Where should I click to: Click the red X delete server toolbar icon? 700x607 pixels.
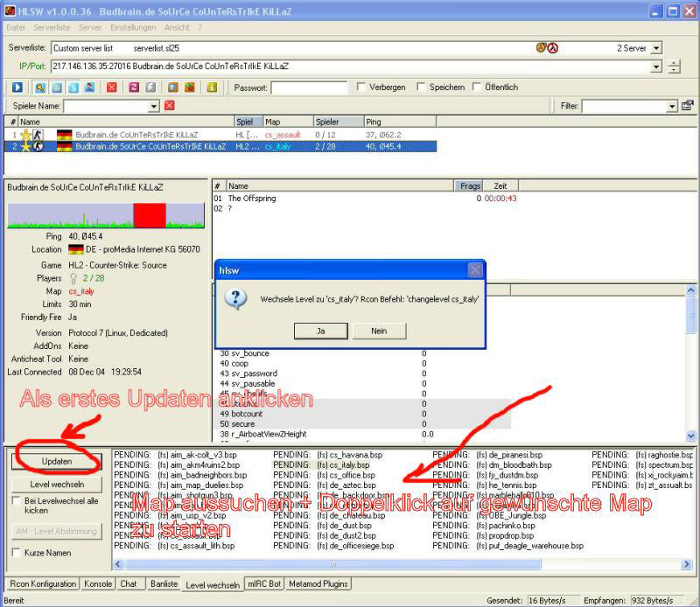(112, 87)
